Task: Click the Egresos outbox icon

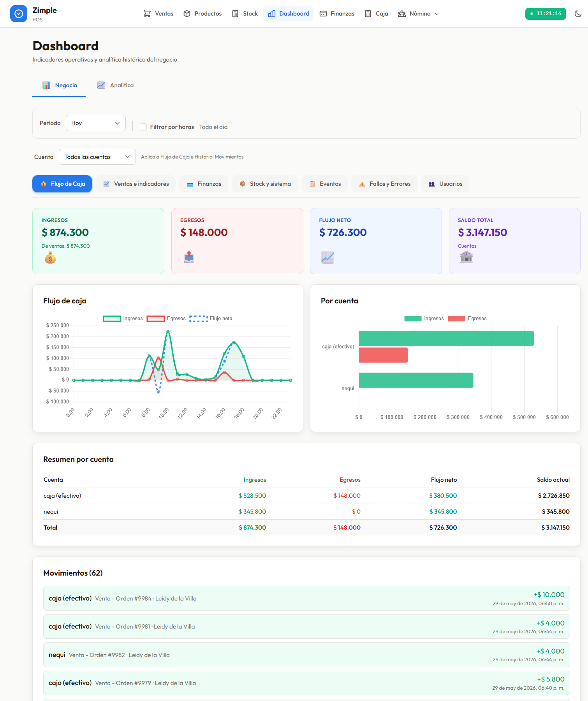Action: pos(189,257)
